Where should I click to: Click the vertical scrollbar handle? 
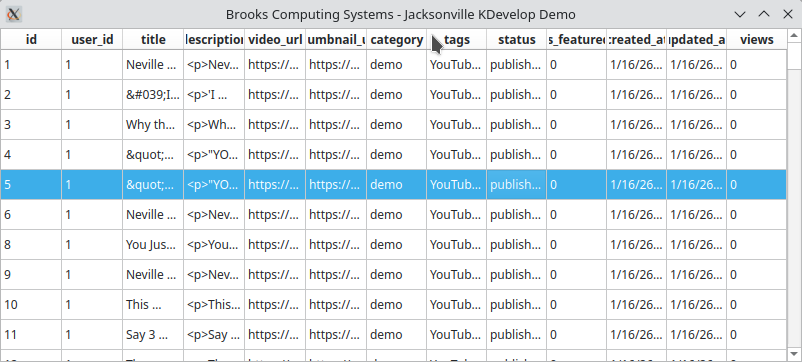pos(794,57)
